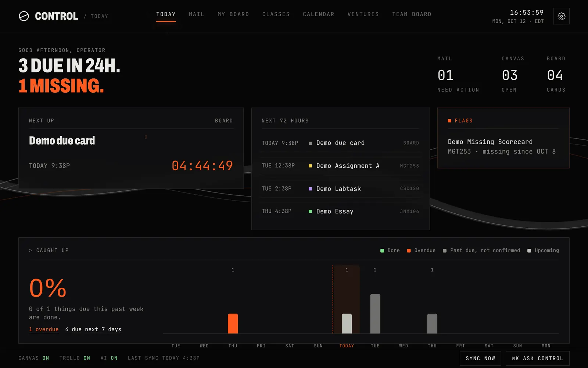Click the TODAY bar in the chart
588x368 pixels.
[347, 323]
